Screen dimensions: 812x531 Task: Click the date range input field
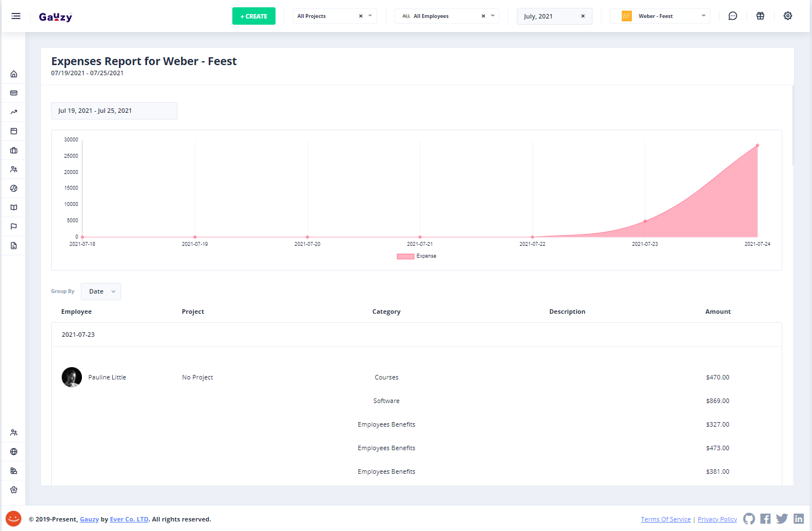(x=114, y=111)
